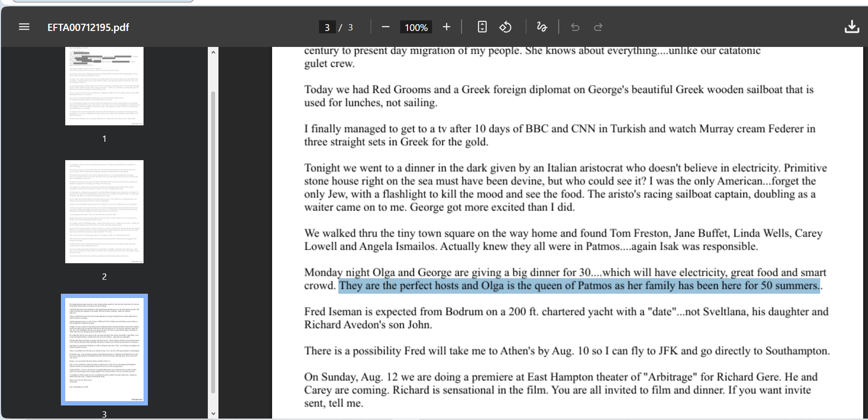Toggle the sidebar hamburger menu
The image size is (868, 420).
point(24,27)
